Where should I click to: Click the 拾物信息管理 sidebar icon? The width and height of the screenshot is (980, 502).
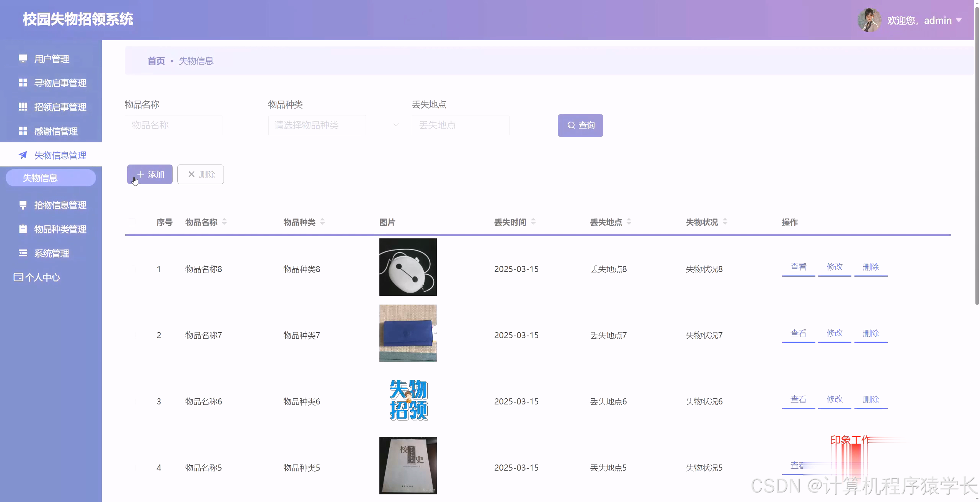click(x=23, y=205)
